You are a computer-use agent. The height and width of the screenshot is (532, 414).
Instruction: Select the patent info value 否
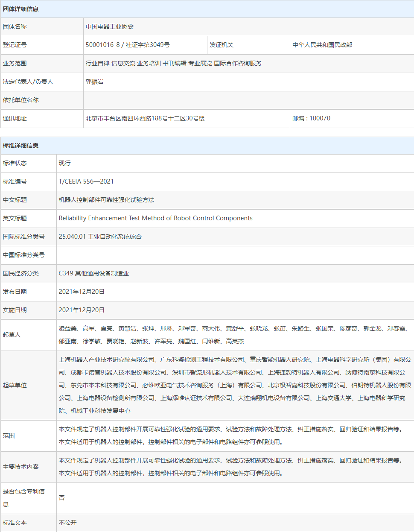[x=61, y=498]
